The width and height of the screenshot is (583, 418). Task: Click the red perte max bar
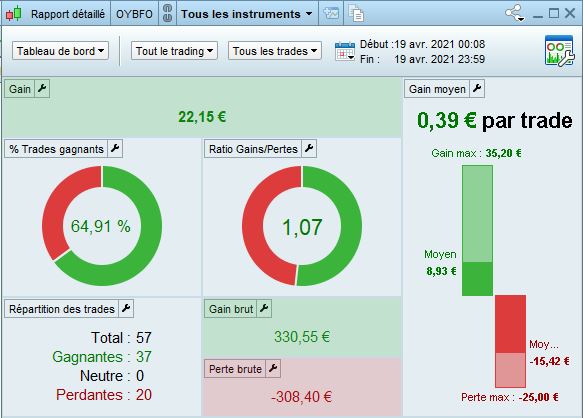(510, 341)
